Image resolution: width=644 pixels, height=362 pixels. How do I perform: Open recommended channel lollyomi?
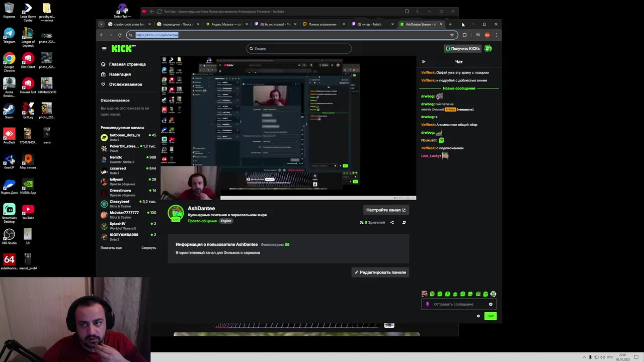point(128,182)
